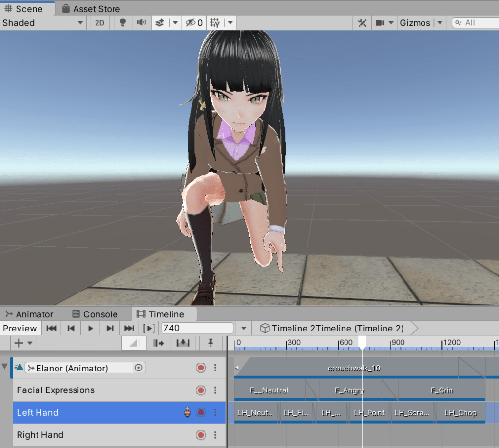Viewport: 499px width, 448px height.
Task: Collapse the Elanor Animator track group
Action: 5,367
